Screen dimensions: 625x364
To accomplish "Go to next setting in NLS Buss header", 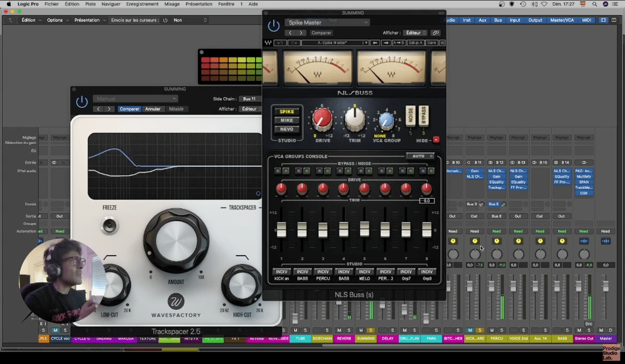I will tap(301, 32).
